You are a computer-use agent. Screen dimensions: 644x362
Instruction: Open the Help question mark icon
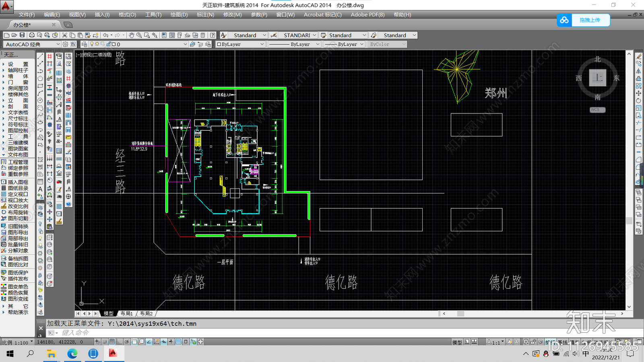coord(213,35)
